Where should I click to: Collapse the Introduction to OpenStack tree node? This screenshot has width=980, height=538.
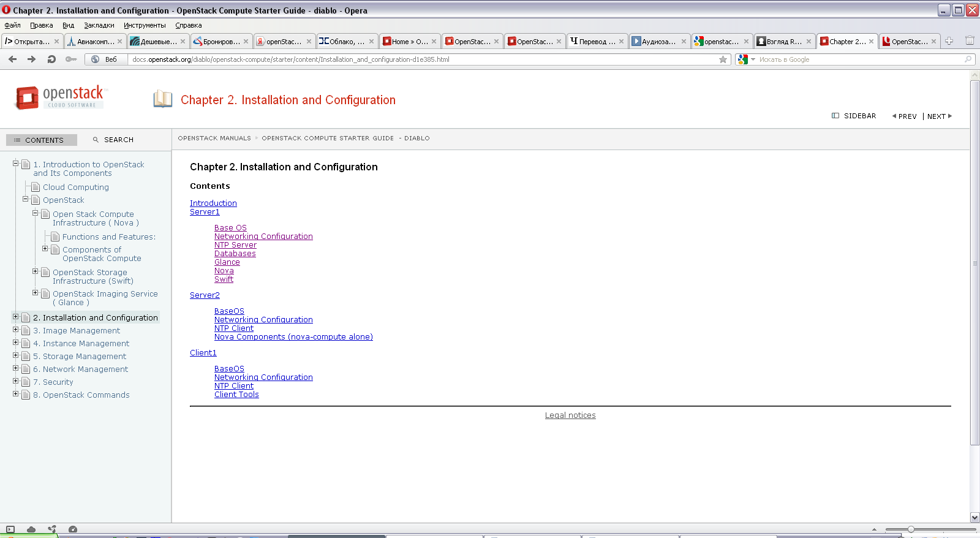click(16, 163)
